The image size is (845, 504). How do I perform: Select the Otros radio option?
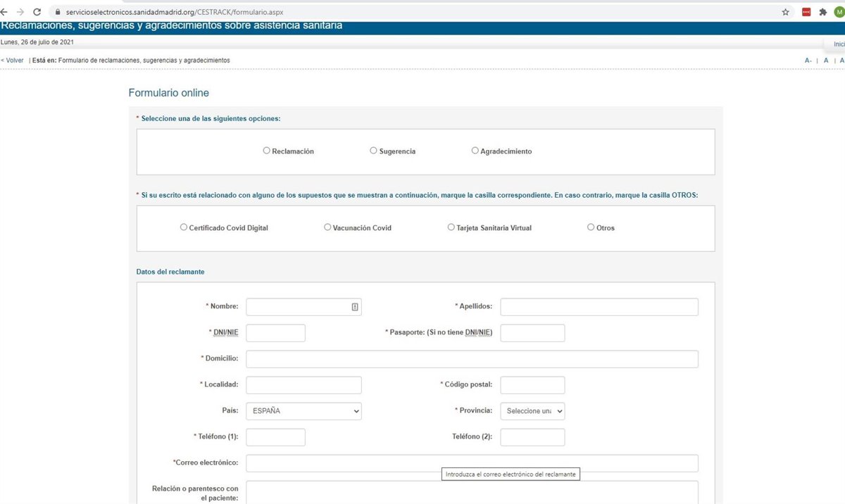click(x=591, y=227)
